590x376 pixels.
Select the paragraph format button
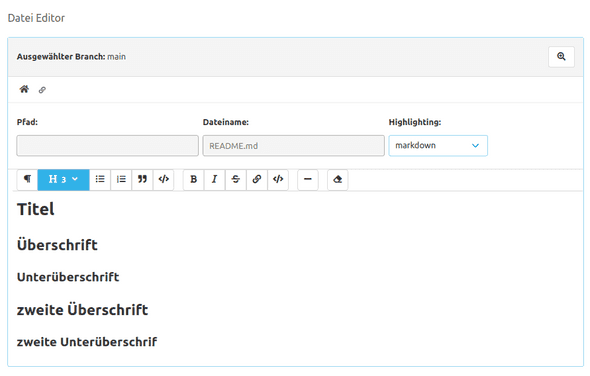(27, 180)
